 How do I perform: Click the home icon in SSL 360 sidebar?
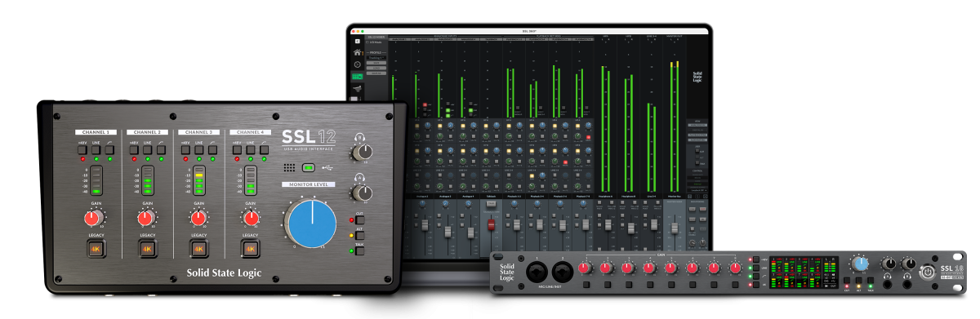click(358, 51)
